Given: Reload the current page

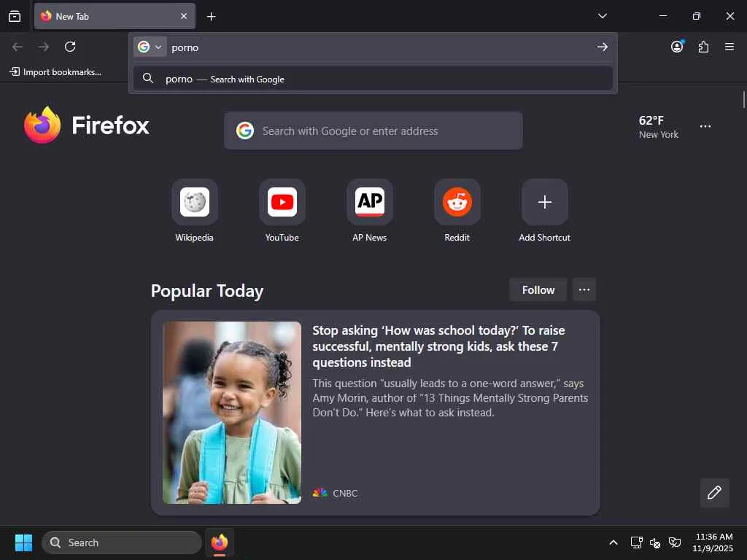Looking at the screenshot, I should click(70, 47).
